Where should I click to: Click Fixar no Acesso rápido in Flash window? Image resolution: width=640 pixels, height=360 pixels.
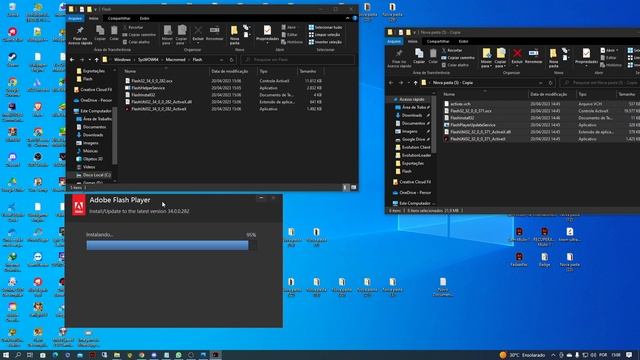[x=80, y=35]
